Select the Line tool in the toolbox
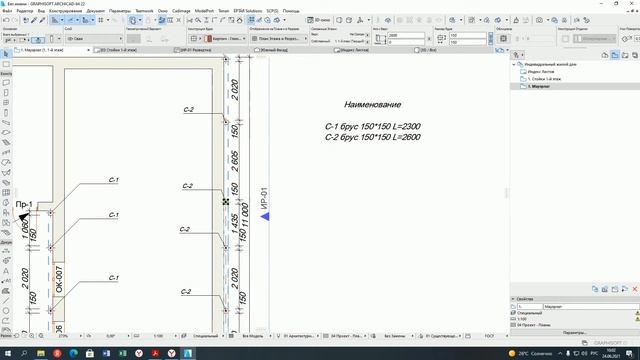Screen dimensions: 640x360 pyautogui.click(x=6, y=301)
